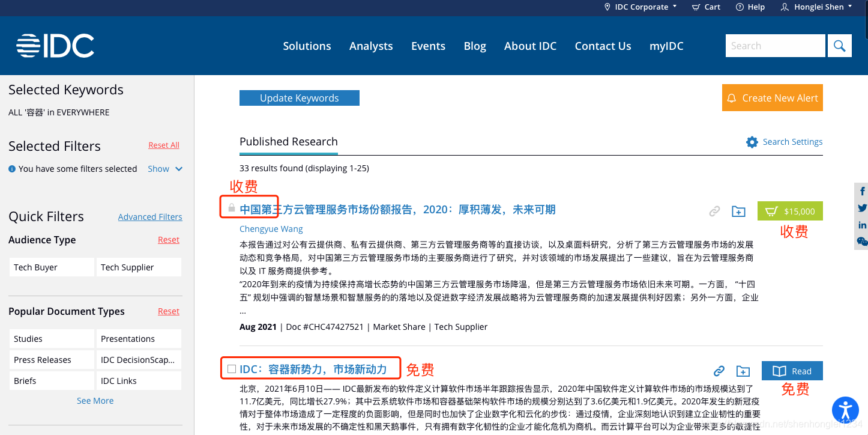Click the bell icon on Create New Alert

(731, 98)
